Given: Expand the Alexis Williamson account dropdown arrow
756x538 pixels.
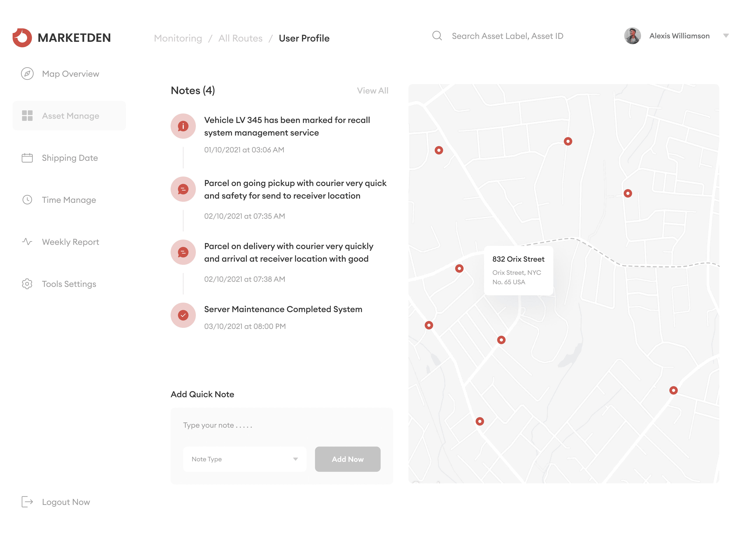Looking at the screenshot, I should click(x=726, y=35).
